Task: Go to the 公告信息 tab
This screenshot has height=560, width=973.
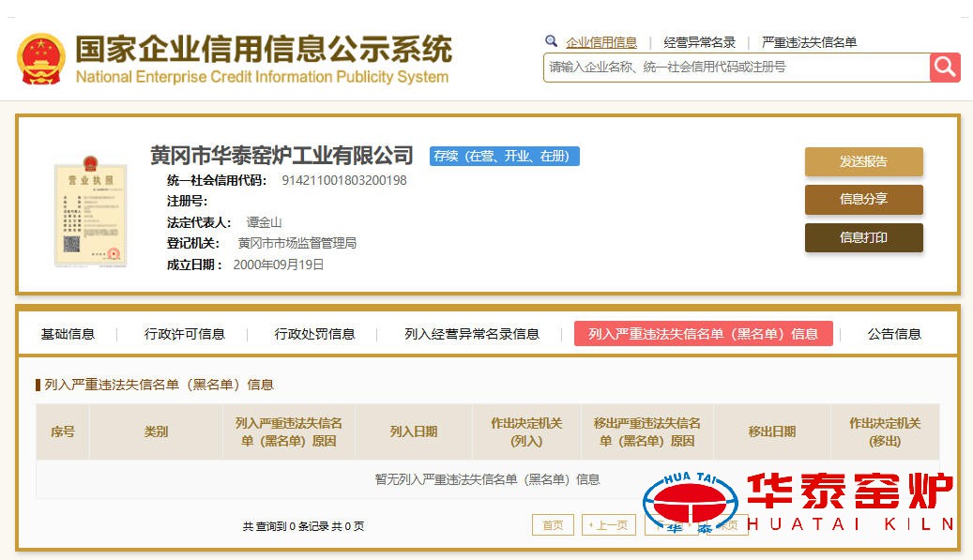Action: (x=894, y=334)
